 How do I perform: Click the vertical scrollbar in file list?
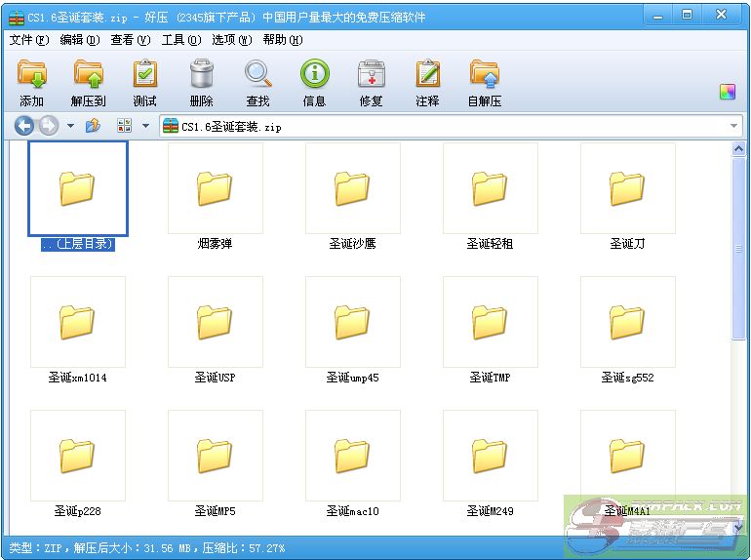point(738,244)
